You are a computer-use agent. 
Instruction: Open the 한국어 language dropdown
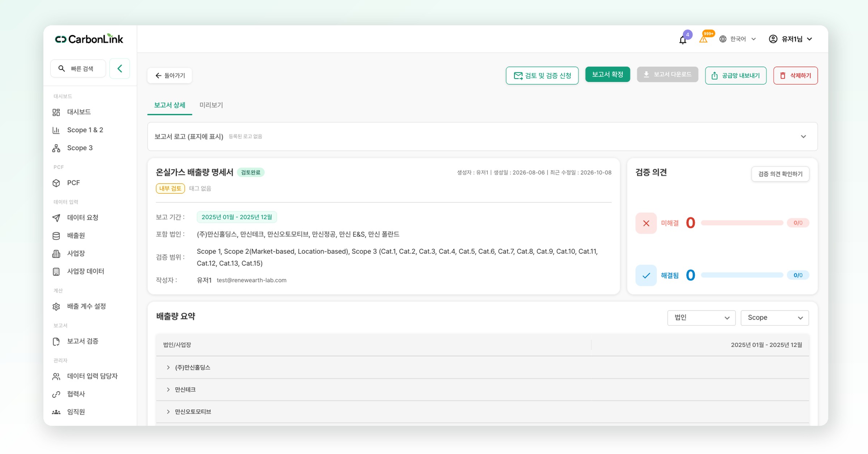click(737, 39)
